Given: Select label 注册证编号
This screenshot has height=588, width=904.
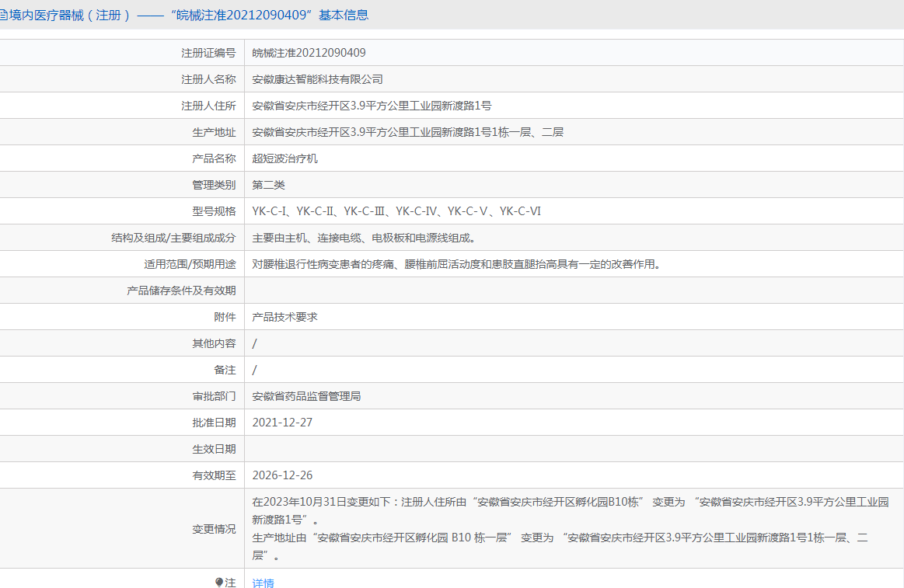Looking at the screenshot, I should (208, 53).
